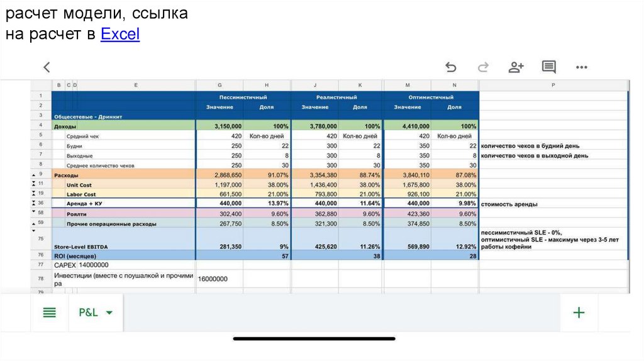Select cell with value 362,880
The image size is (644, 361).
click(x=315, y=214)
